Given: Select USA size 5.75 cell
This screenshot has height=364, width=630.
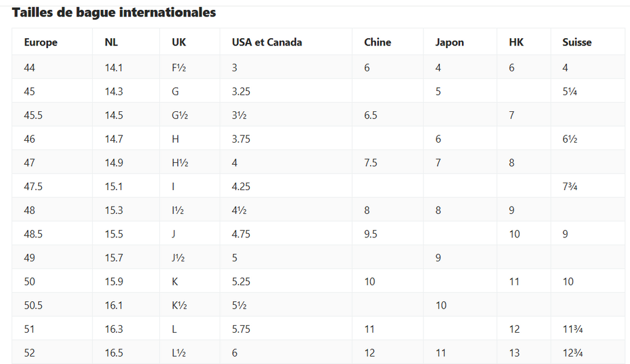Looking at the screenshot, I should (241, 329).
